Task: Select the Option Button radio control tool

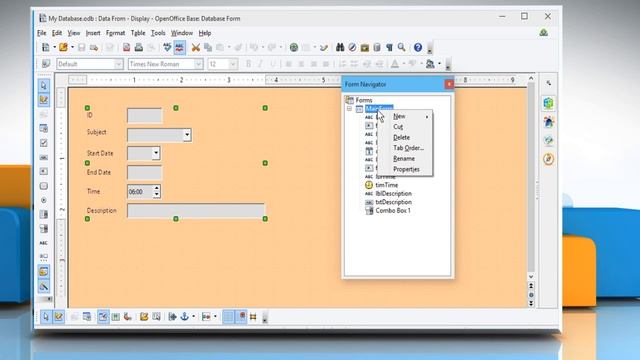Action: tap(44, 200)
